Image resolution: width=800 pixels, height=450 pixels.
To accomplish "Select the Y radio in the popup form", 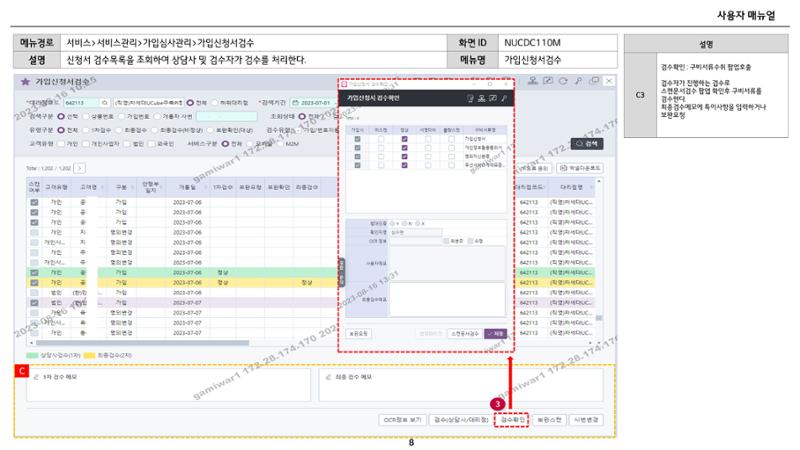I will tap(392, 223).
